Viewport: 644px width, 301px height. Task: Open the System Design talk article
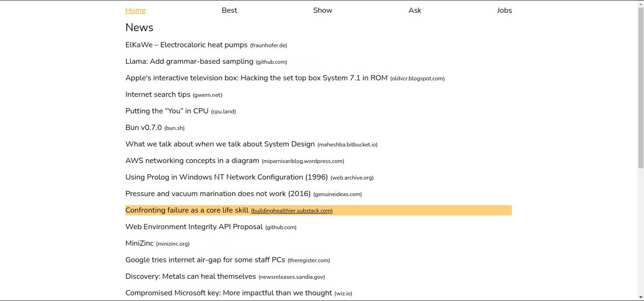point(220,144)
